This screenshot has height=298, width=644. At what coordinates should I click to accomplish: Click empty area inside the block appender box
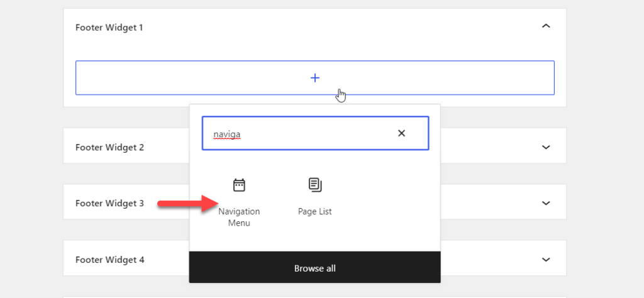point(185,78)
